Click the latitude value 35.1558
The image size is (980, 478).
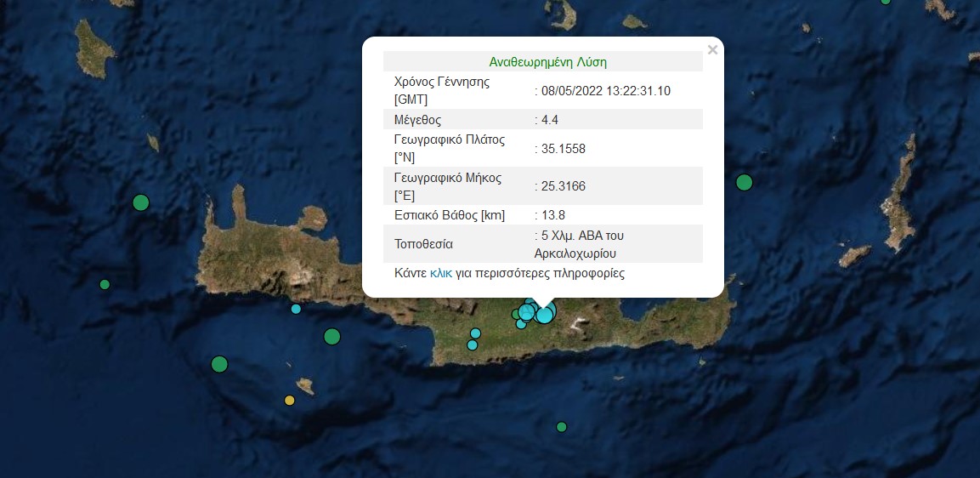coord(564,149)
